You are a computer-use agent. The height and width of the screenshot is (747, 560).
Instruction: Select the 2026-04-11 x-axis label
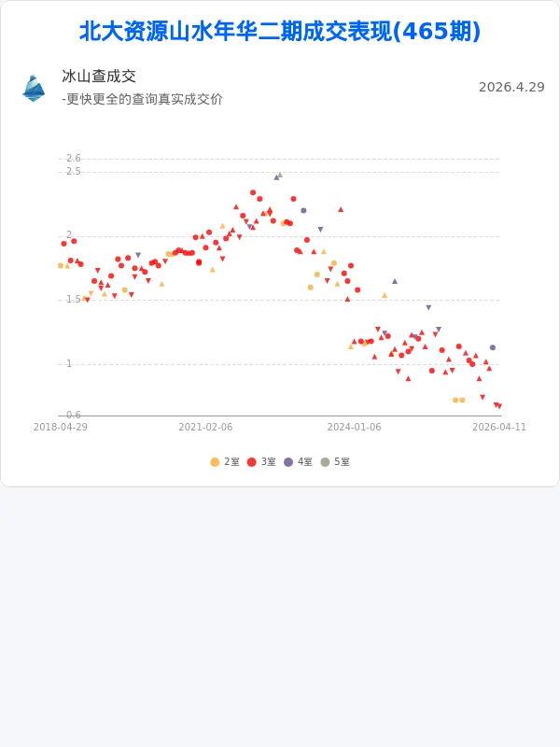tap(499, 427)
